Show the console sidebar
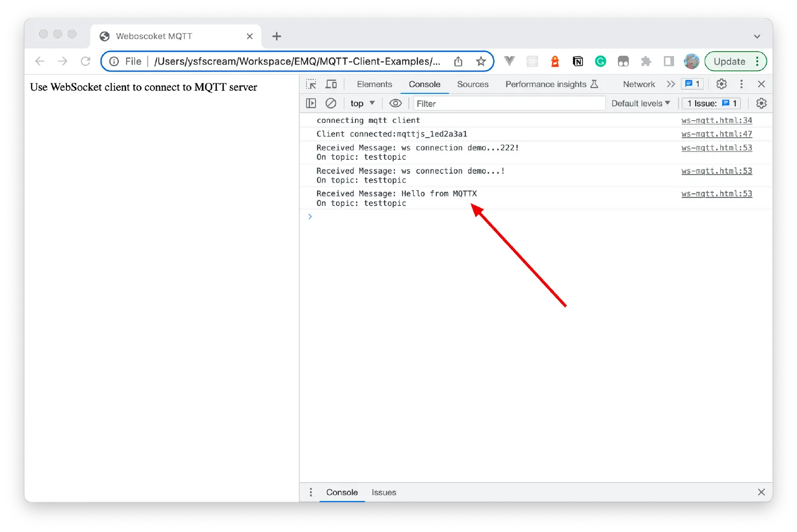 tap(311, 103)
